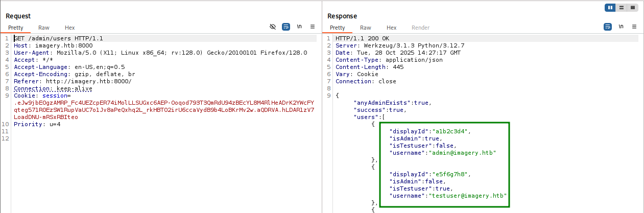The height and width of the screenshot is (213, 644).
Task: Select combined single-pane layout icon
Action: tap(633, 8)
